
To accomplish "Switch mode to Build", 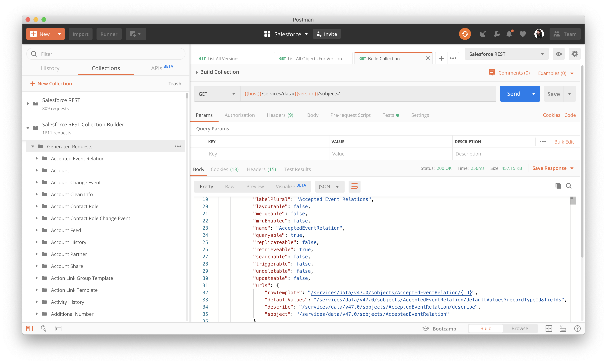I will (485, 329).
